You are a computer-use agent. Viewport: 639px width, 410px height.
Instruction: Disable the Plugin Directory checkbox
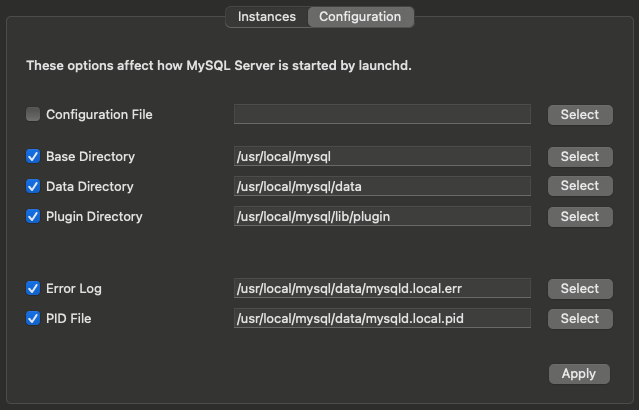(33, 216)
